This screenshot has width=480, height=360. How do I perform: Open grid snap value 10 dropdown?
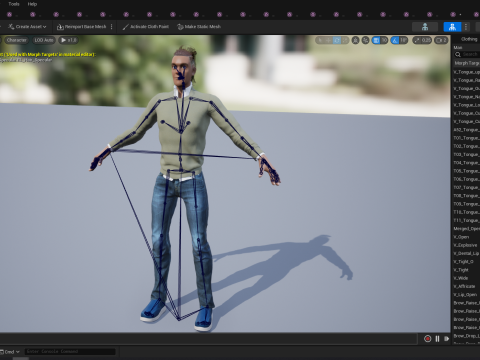pos(384,40)
